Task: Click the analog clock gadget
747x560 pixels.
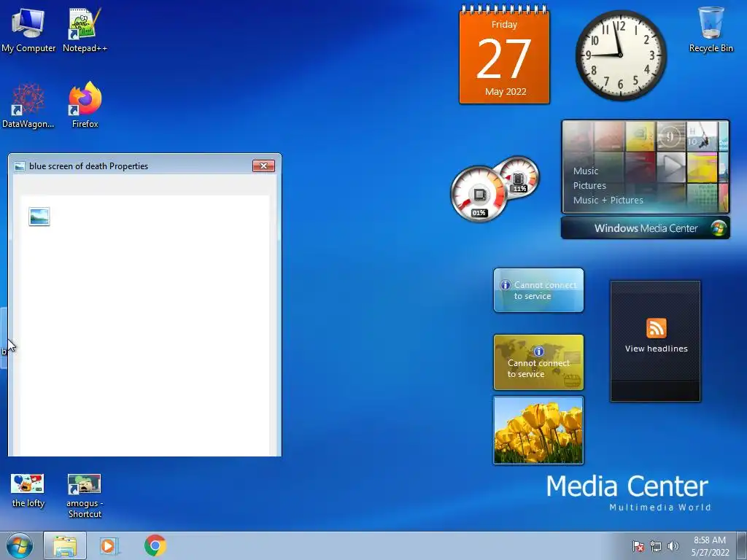Action: [620, 55]
